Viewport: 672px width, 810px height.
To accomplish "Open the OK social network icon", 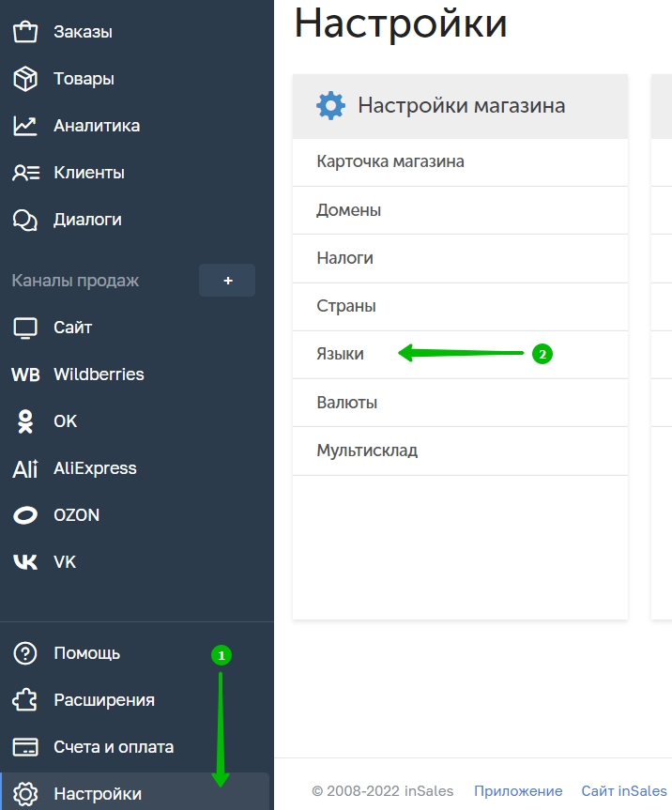I will (25, 421).
